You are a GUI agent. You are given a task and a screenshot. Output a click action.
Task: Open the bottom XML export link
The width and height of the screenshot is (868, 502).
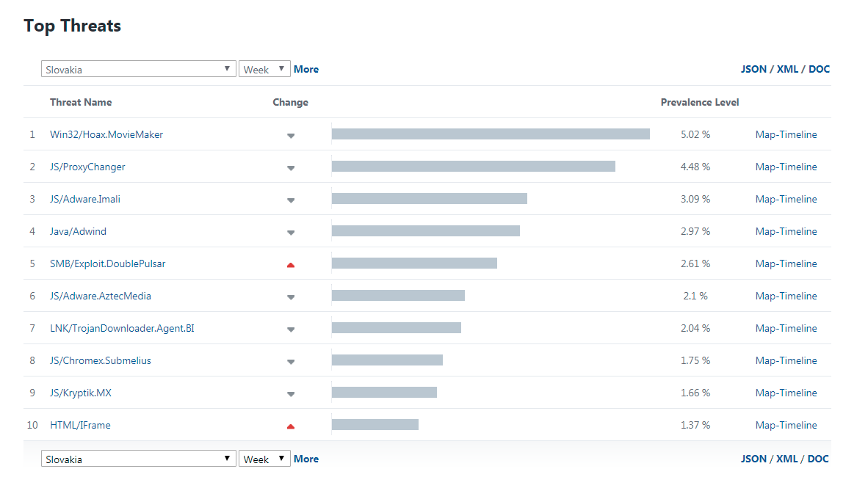click(x=786, y=459)
